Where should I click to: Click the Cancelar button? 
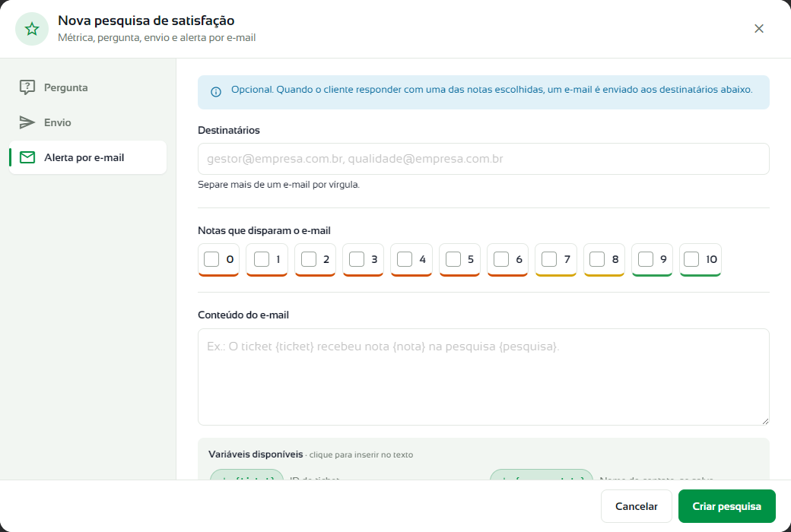636,506
